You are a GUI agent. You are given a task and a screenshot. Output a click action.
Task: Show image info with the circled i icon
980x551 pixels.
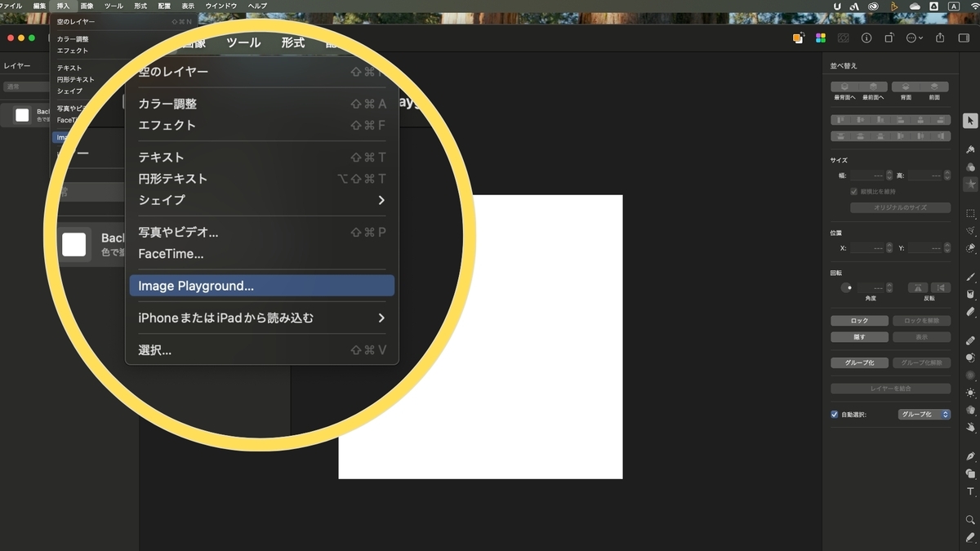866,38
